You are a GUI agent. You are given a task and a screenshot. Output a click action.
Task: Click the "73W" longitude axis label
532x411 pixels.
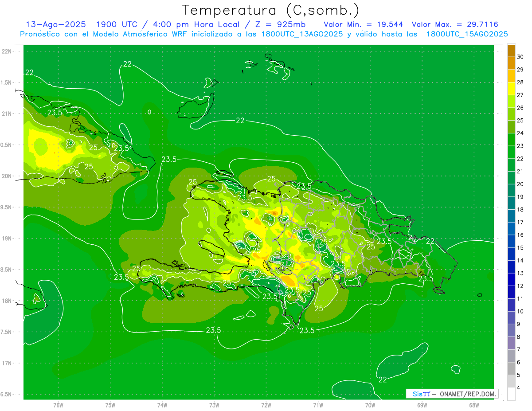tap(214, 405)
